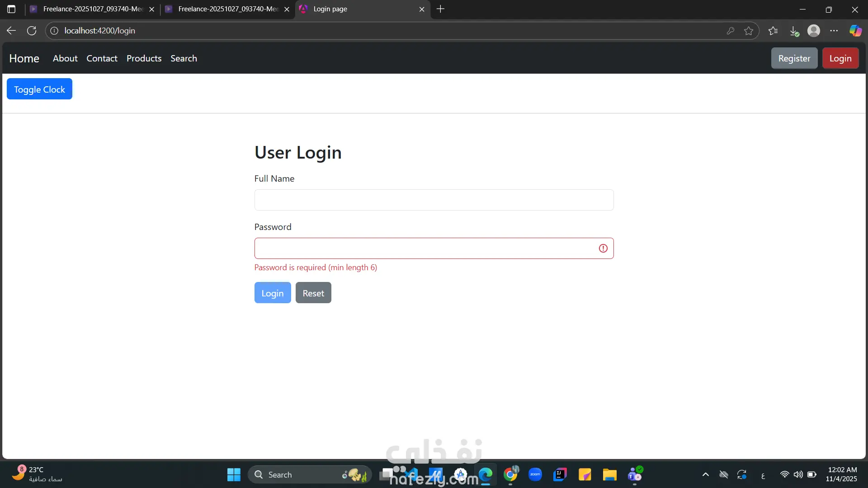
Task: Open Zoom from the taskbar
Action: point(535,474)
